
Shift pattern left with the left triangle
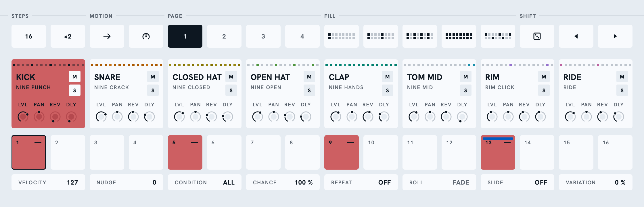coord(576,36)
